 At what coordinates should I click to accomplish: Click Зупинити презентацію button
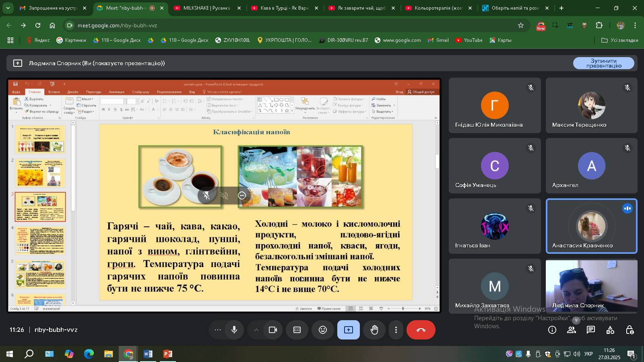pos(603,63)
